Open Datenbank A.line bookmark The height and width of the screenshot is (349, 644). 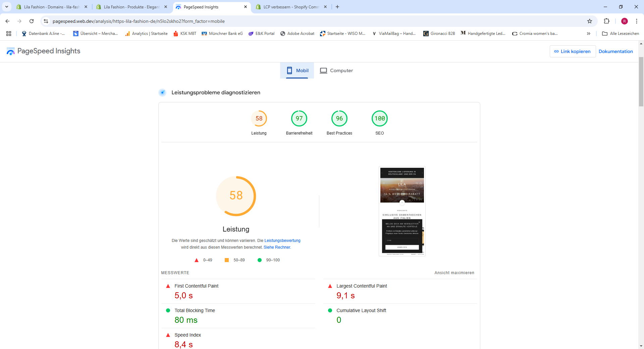pos(43,34)
